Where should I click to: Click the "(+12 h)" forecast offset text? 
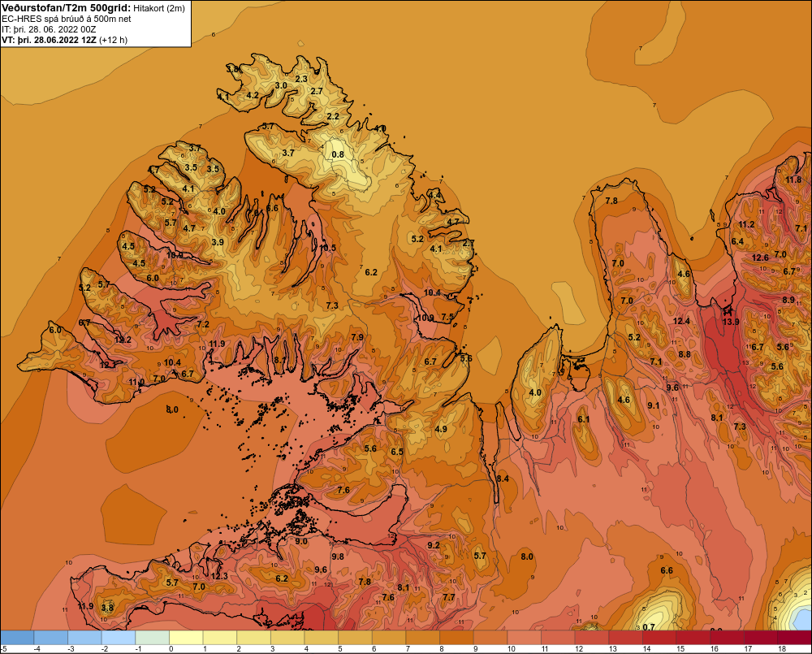coord(113,39)
